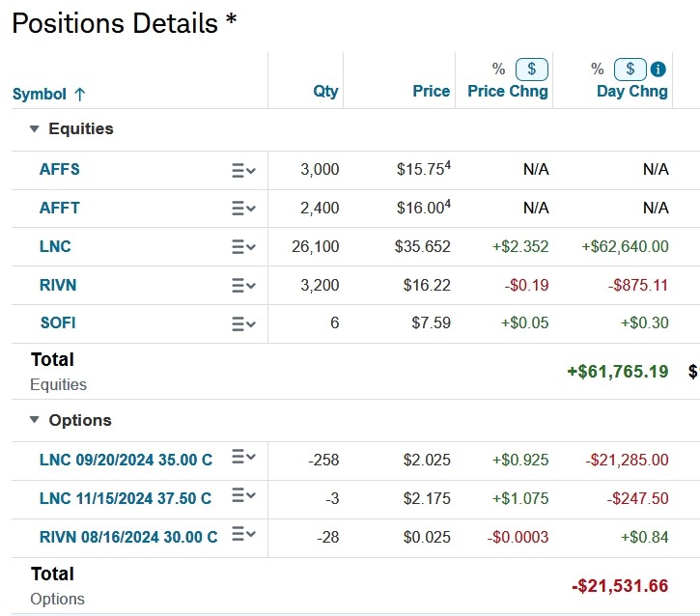Click the LNC day change +$62,640.00
The image size is (700, 616).
[x=625, y=246]
